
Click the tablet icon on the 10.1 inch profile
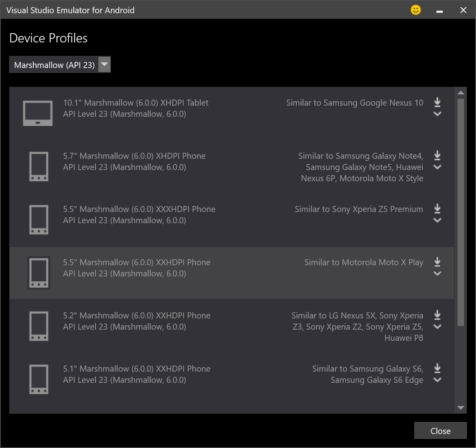tap(38, 113)
